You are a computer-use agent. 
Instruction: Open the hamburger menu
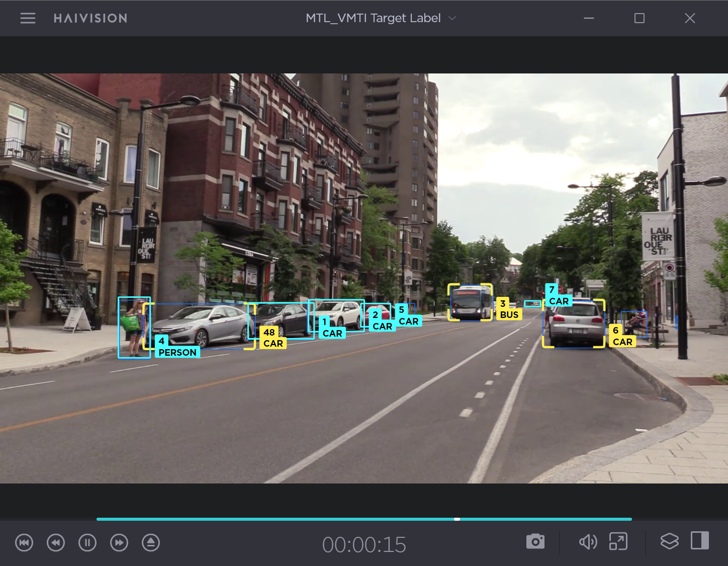(28, 18)
